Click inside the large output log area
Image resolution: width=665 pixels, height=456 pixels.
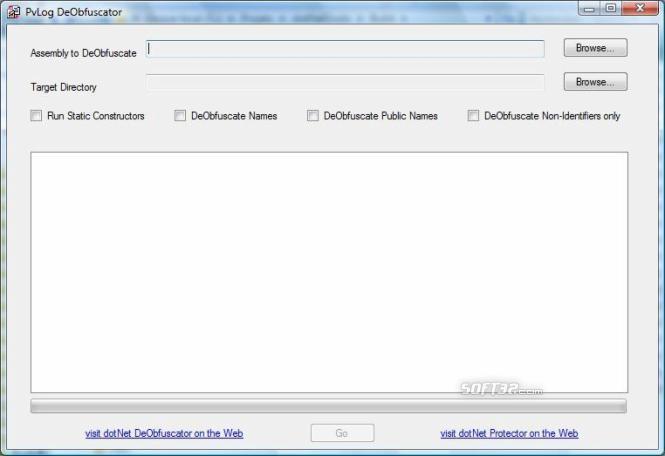329,272
